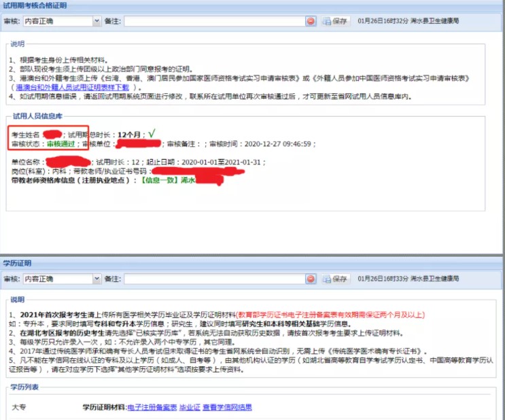This screenshot has width=505, height=420.
Task: Click the green check mark after 12个月
Action: tap(152, 133)
